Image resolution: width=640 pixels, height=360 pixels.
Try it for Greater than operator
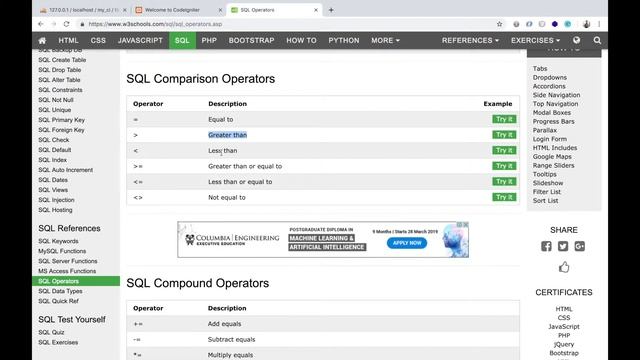coord(504,135)
